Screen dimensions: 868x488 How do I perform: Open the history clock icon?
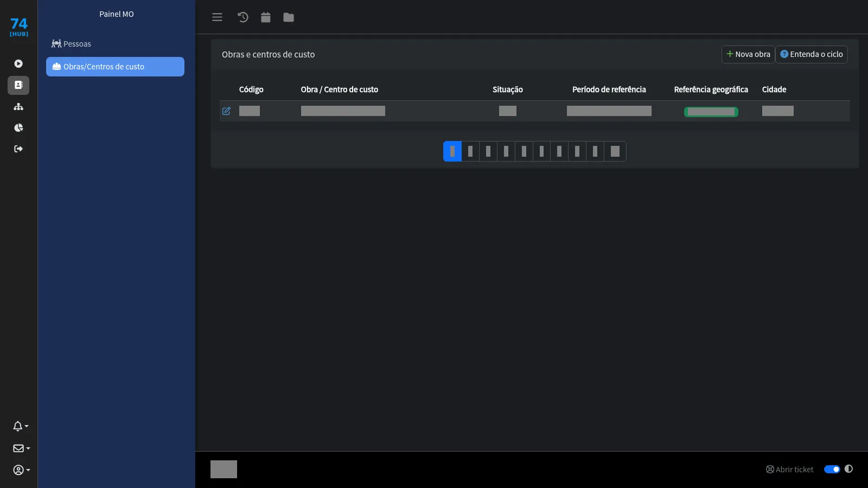click(x=243, y=17)
